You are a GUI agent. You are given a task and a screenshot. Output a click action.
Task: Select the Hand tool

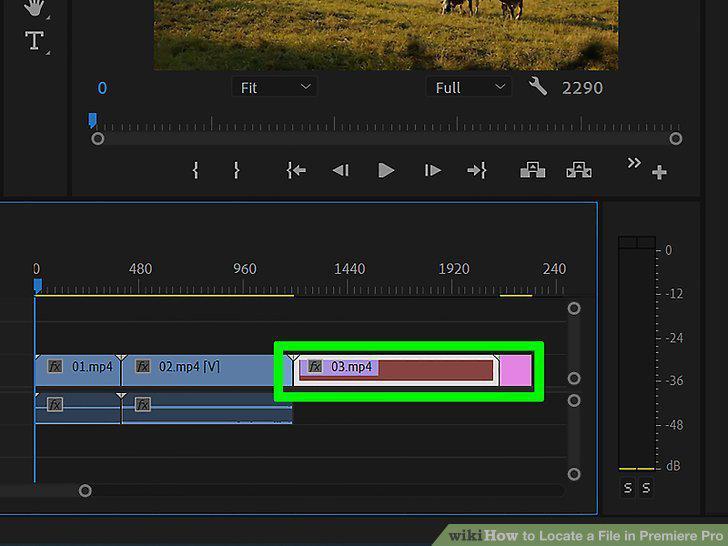pos(34,8)
